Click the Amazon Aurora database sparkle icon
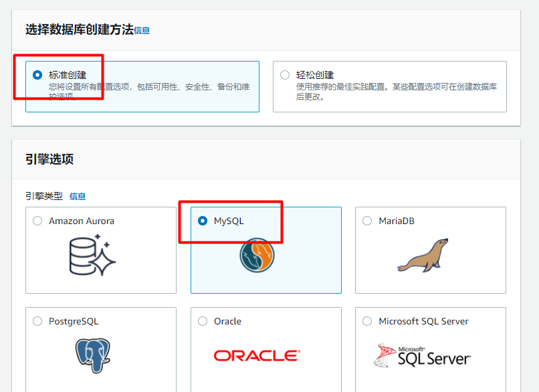The height and width of the screenshot is (392, 539). coord(92,255)
